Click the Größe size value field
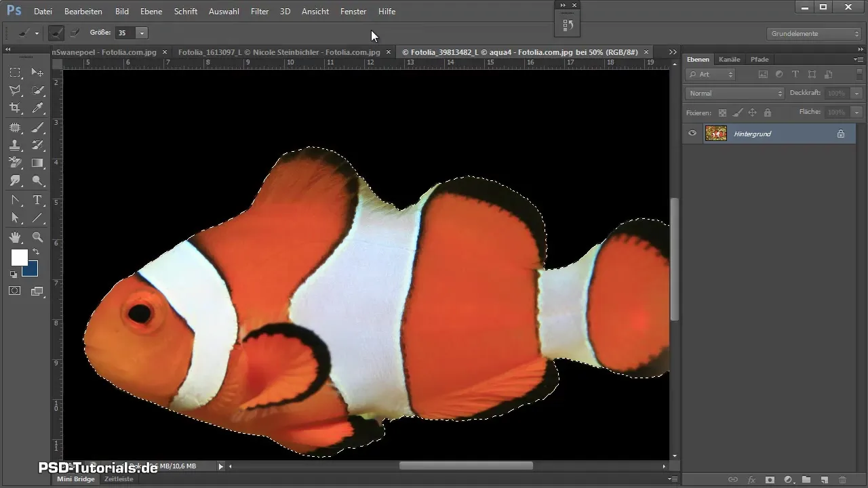This screenshot has width=868, height=488. tap(125, 33)
